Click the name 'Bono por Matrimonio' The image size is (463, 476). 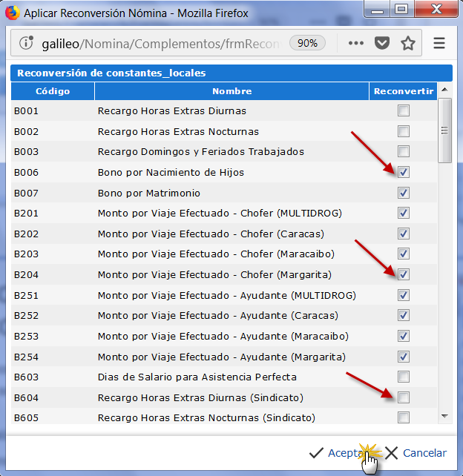[149, 193]
